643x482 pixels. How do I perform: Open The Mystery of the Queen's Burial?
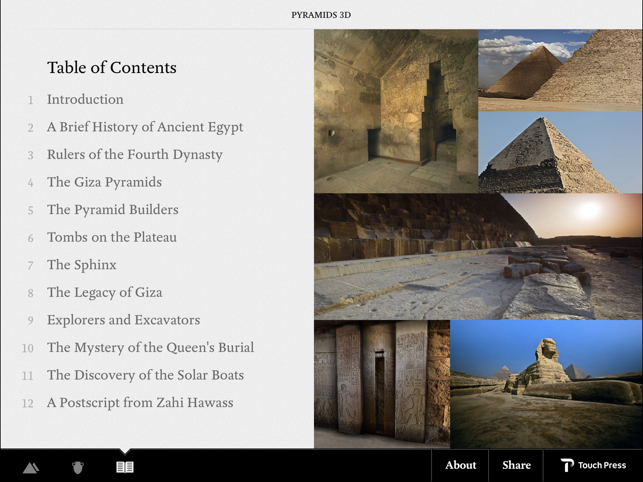pos(150,347)
